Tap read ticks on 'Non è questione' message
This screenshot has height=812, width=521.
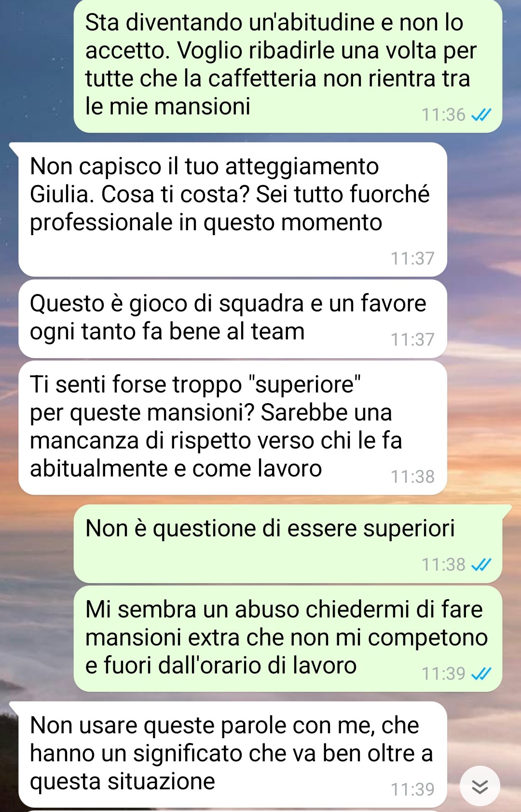[x=481, y=564]
